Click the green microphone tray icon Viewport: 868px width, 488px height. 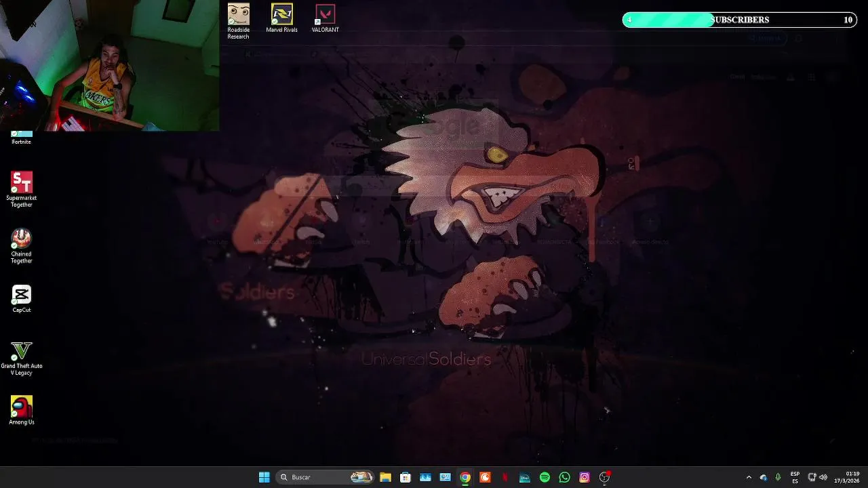coord(778,477)
